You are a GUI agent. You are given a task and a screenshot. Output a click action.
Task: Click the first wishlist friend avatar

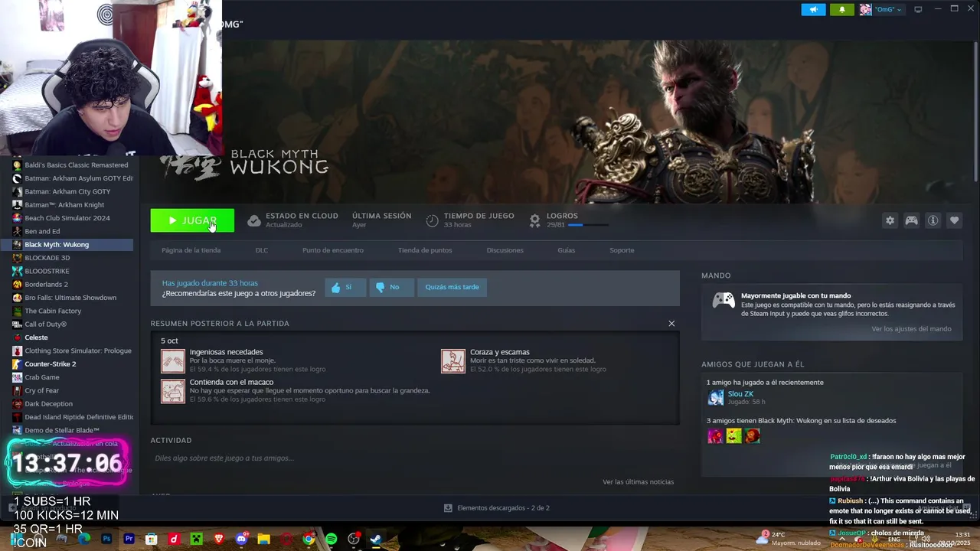click(x=715, y=436)
